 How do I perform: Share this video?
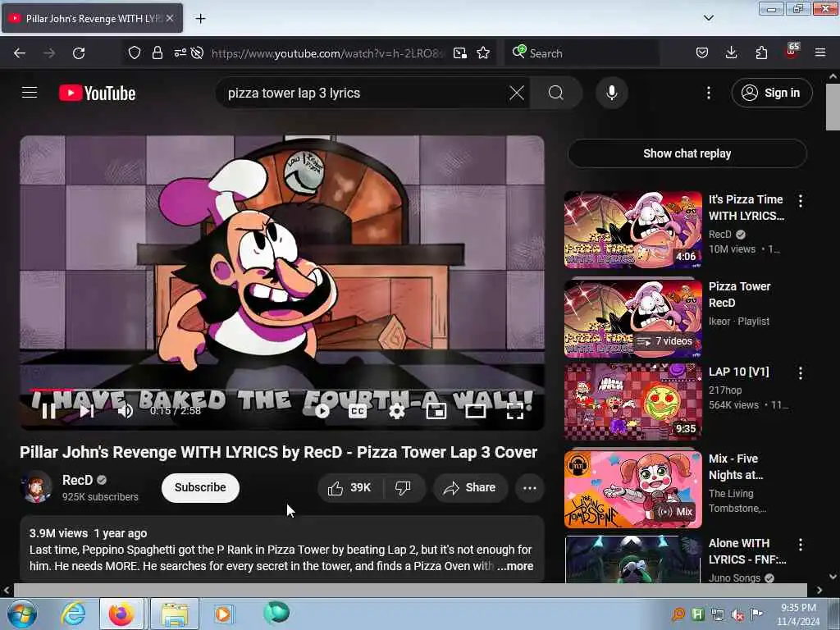coord(470,487)
